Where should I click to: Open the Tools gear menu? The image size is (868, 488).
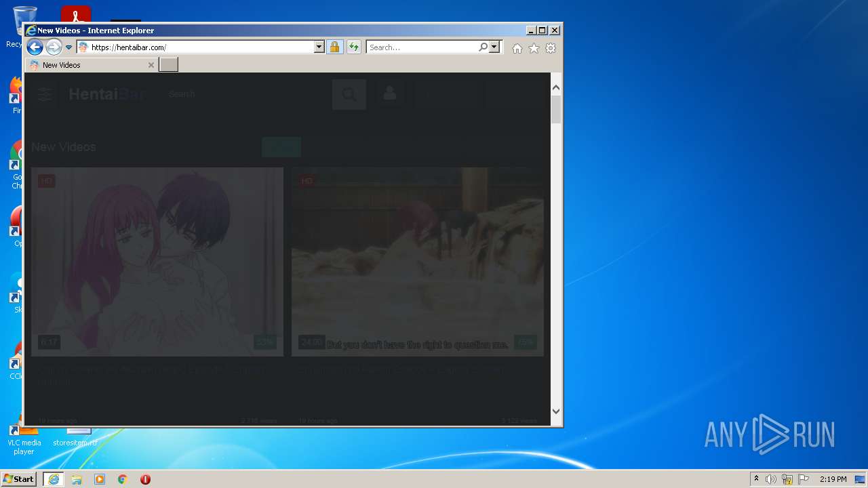tap(551, 48)
